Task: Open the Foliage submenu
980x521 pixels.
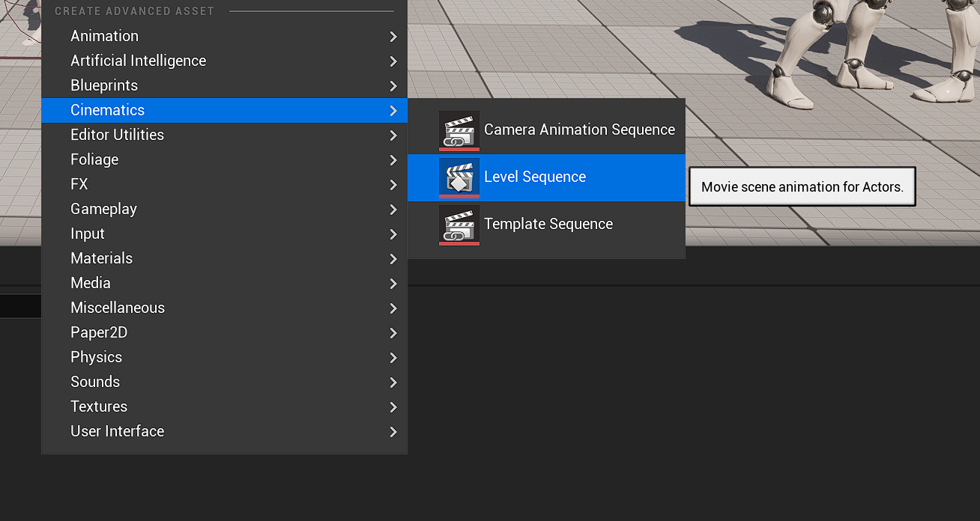Action: [224, 159]
